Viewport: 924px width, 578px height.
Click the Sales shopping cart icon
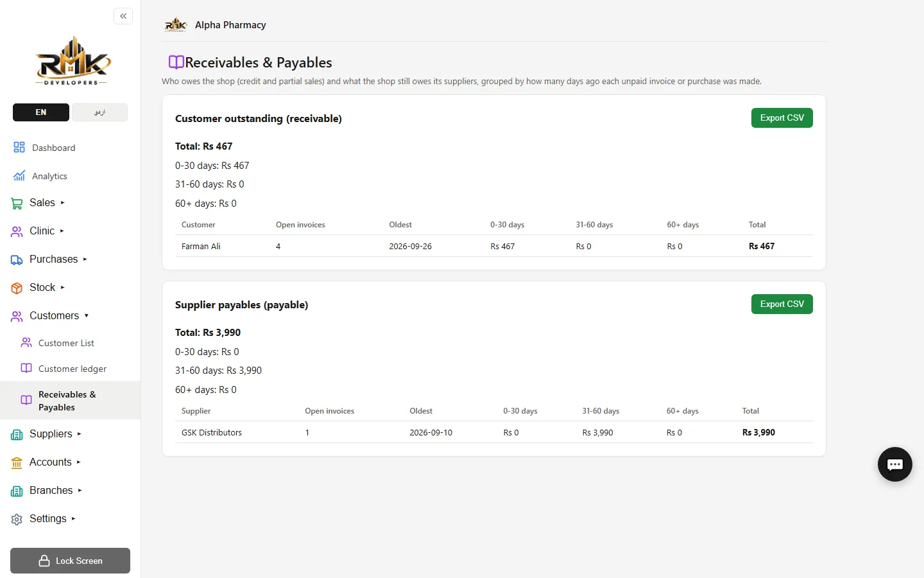click(17, 204)
